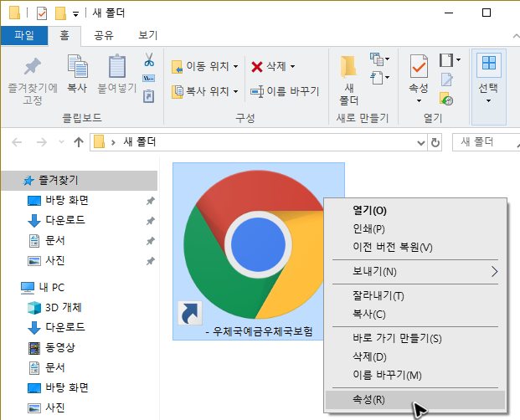This screenshot has height=420, width=520.
Task: Click the Edit icon in 열기 group
Action: (446, 79)
